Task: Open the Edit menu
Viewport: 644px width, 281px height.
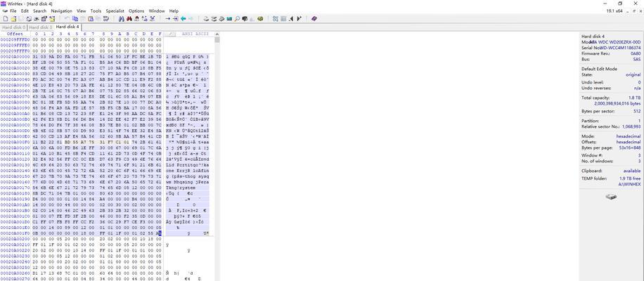Action: coord(25,11)
